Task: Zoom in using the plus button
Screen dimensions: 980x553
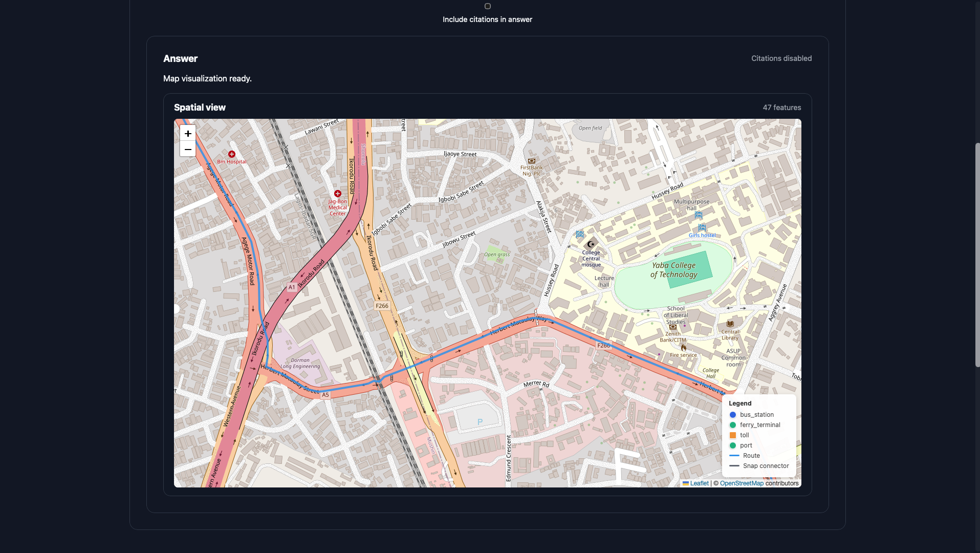Action: click(x=187, y=133)
